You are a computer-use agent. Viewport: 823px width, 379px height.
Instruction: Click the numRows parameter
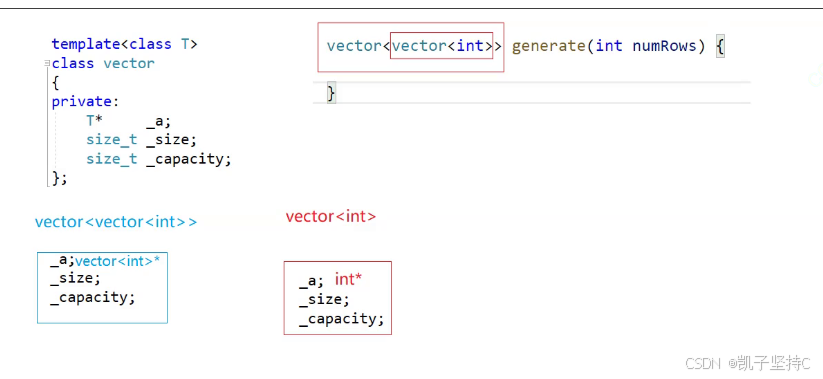click(664, 46)
